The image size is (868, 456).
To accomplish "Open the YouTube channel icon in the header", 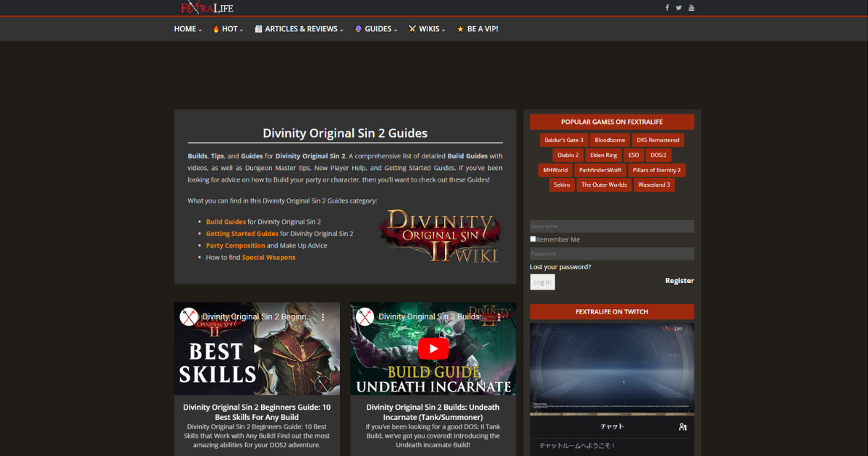I will pos(692,7).
